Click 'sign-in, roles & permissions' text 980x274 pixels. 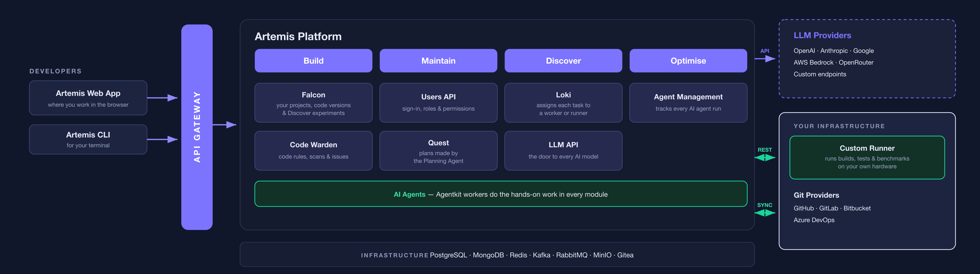(438, 109)
